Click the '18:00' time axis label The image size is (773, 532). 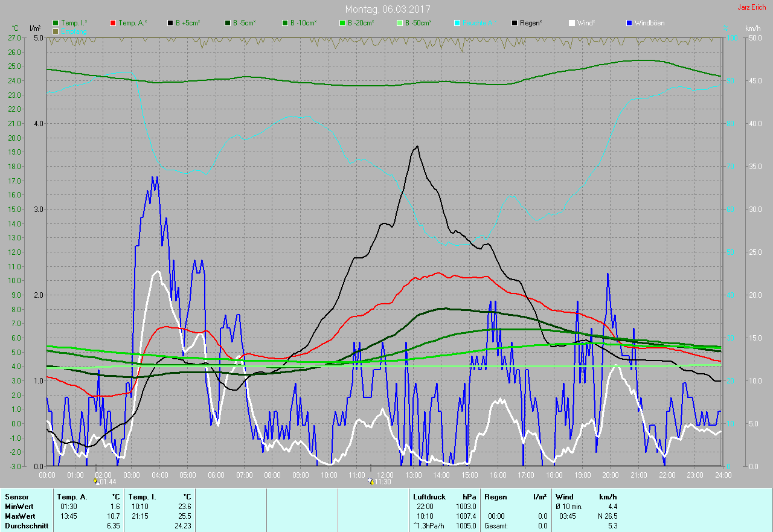554,475
